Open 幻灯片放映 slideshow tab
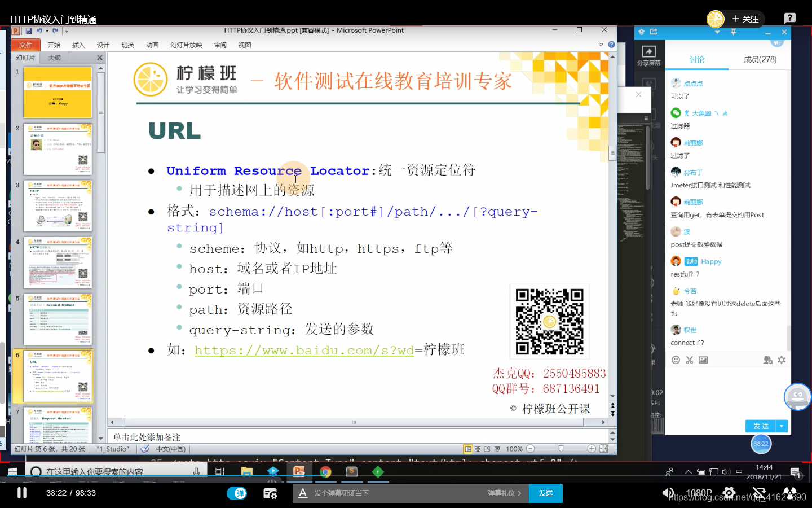This screenshot has height=508, width=812. click(186, 45)
